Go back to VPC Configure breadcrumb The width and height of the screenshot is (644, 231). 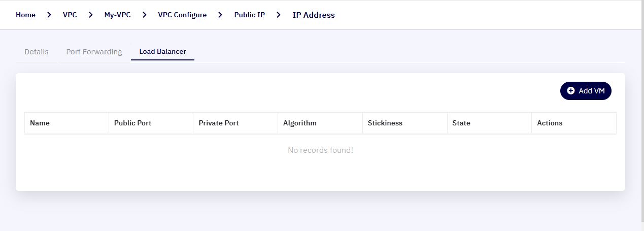[x=183, y=15]
